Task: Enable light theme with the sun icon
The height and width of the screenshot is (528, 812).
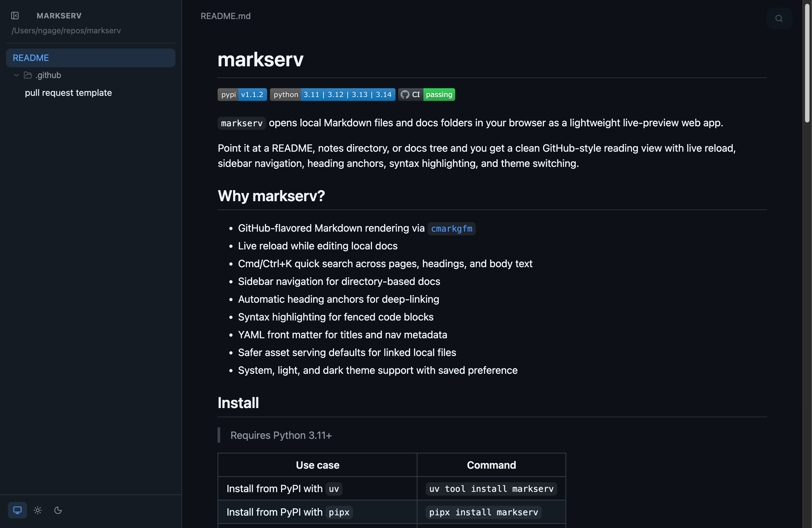Action: 37,510
